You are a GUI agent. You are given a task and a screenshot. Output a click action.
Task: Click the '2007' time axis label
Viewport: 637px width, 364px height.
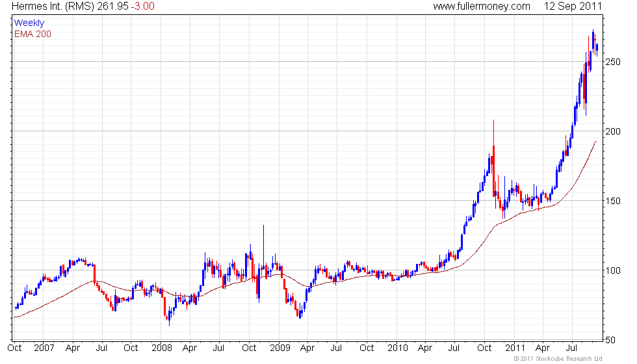pyautogui.click(x=44, y=348)
